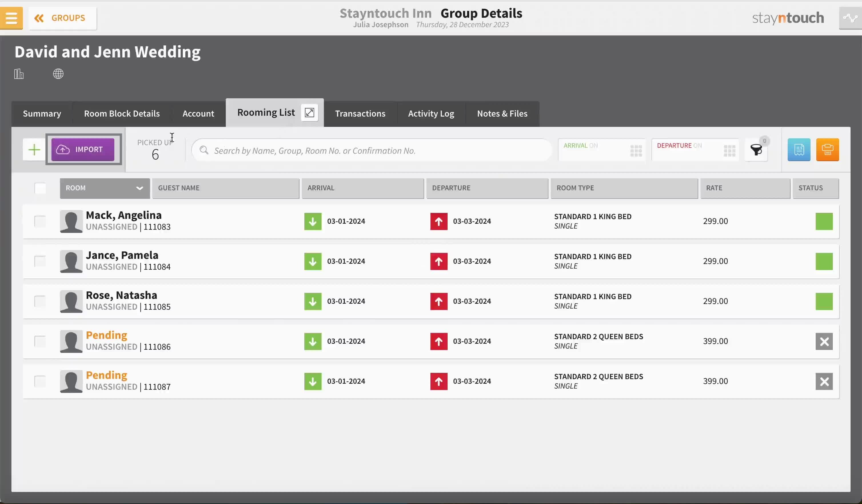Click the blue document email icon
The height and width of the screenshot is (504, 862).
(799, 150)
